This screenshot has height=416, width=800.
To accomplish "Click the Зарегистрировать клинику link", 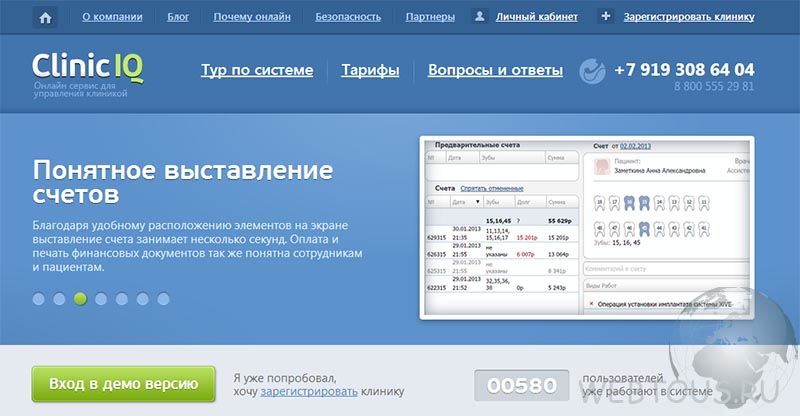I will pyautogui.click(x=689, y=17).
